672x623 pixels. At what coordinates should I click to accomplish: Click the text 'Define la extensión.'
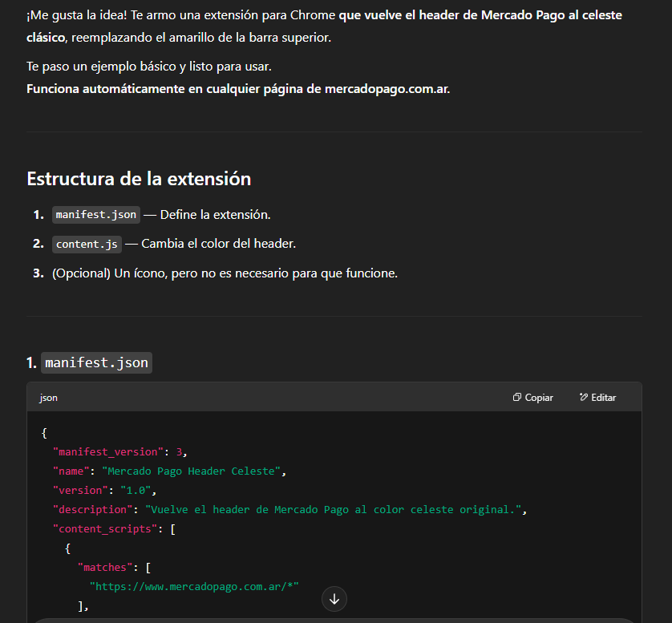[215, 215]
